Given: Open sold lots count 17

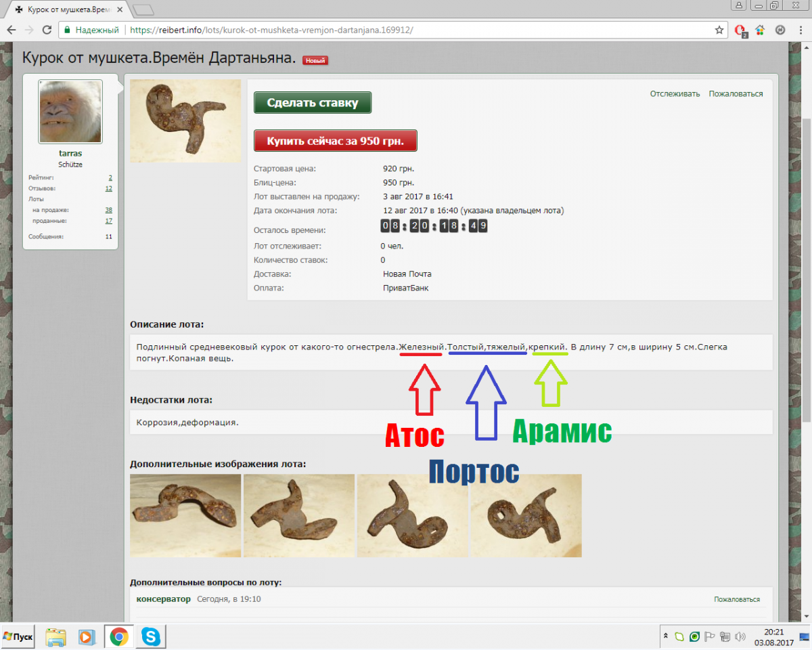Looking at the screenshot, I should click(108, 221).
